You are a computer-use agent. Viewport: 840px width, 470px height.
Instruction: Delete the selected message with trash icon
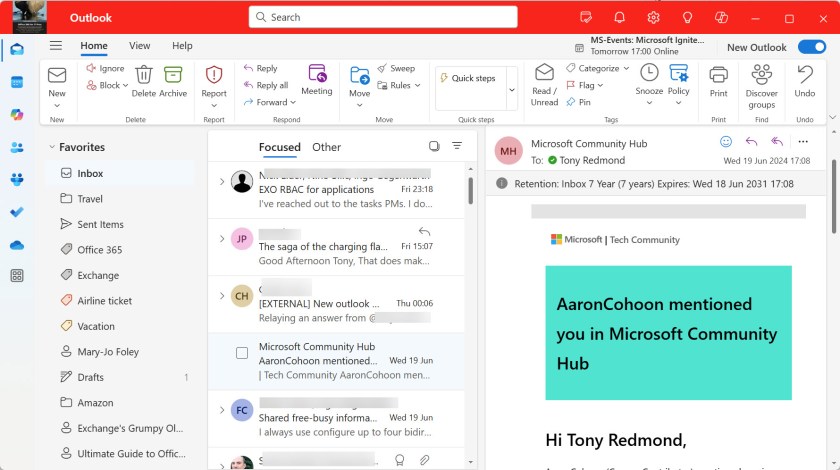144,81
